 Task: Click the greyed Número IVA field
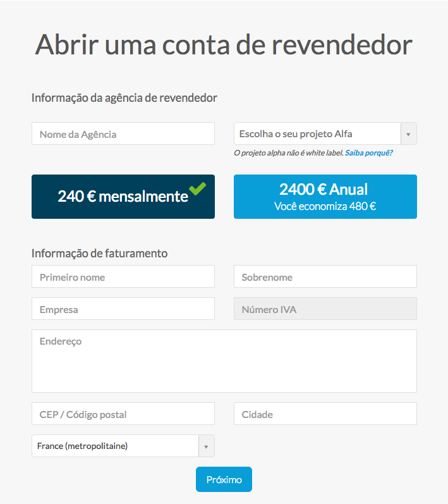(x=325, y=309)
